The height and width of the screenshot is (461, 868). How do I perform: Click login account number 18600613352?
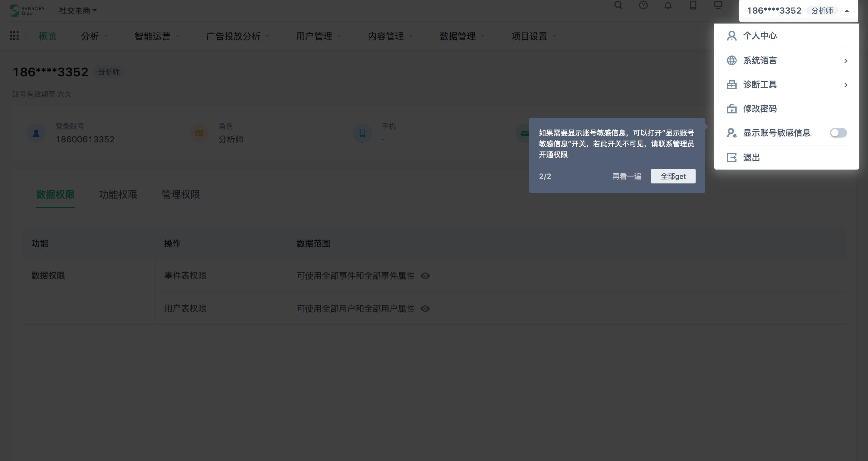point(85,139)
